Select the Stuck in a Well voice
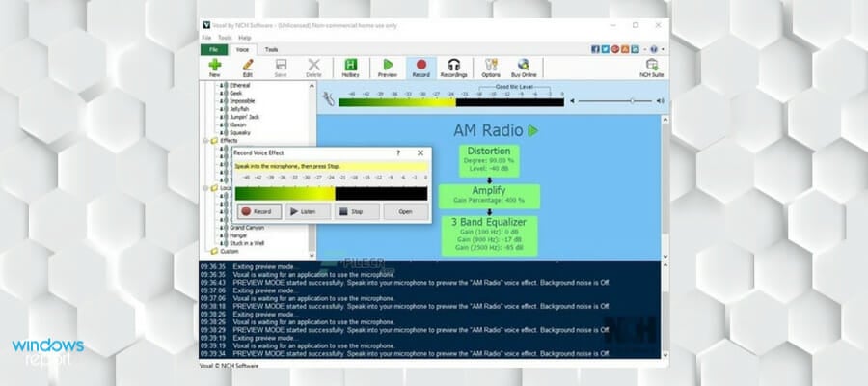Screen dimensions: 868x386 [246, 243]
